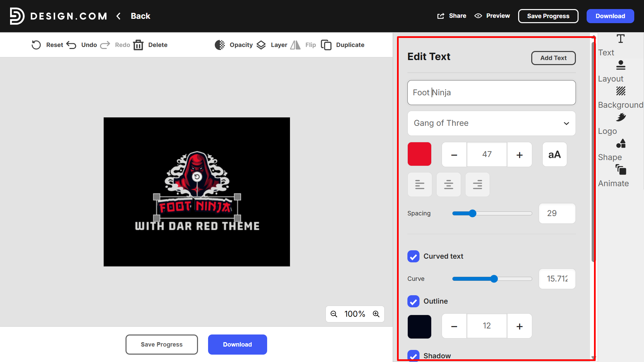This screenshot has width=644, height=362.
Task: Toggle the Shadow checkbox
Action: [x=413, y=356]
